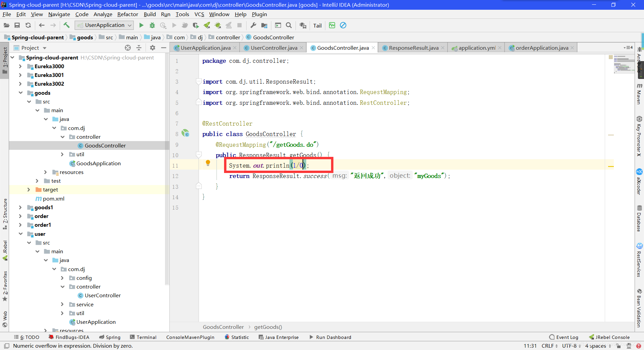Open the Maven tool window

(639, 94)
